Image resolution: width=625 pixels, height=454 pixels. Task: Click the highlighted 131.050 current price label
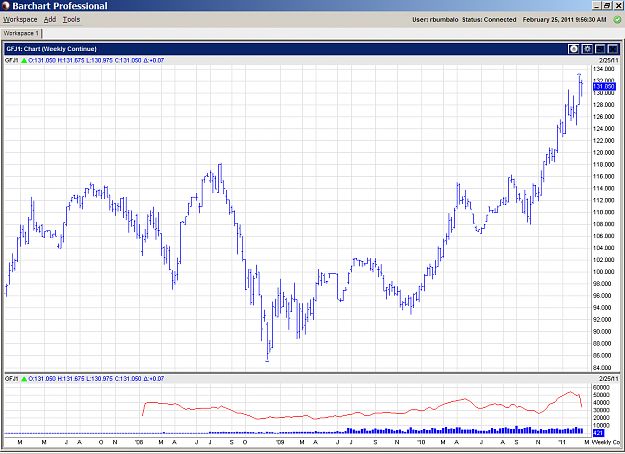(x=604, y=86)
